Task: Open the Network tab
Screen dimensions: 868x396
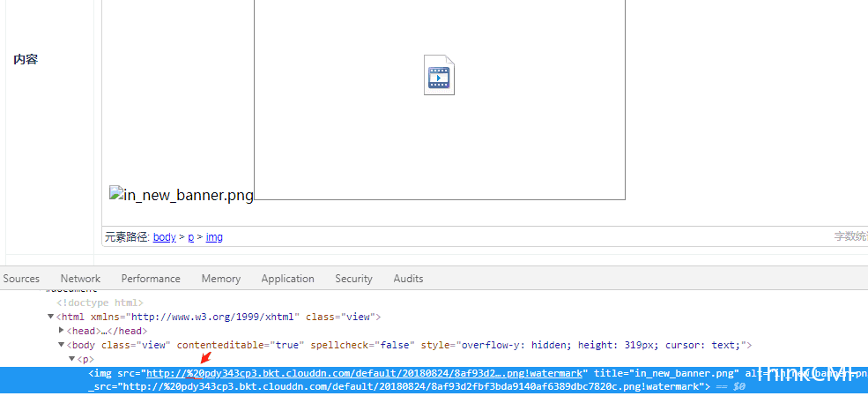Action: tap(80, 279)
